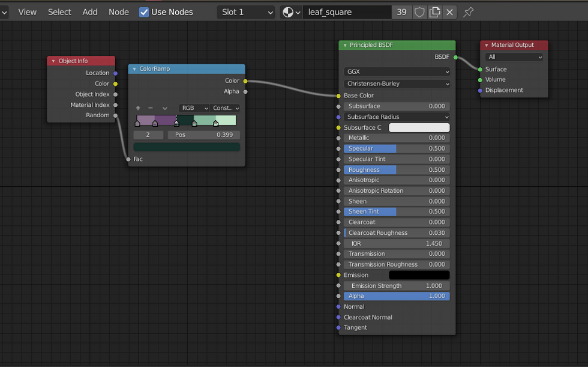Click the Alpha slider
This screenshot has width=588, height=367.
pos(397,296)
